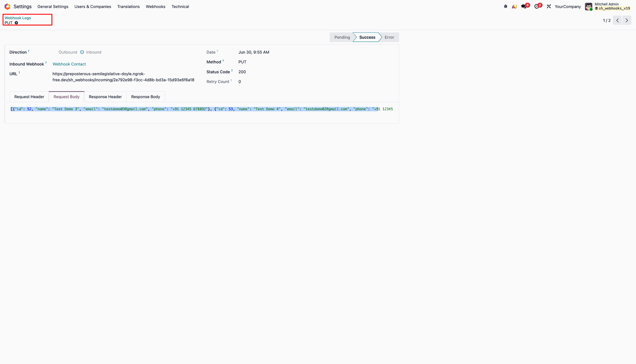This screenshot has width=636, height=364.
Task: Open the debug bug icon menu
Action: [x=505, y=6]
